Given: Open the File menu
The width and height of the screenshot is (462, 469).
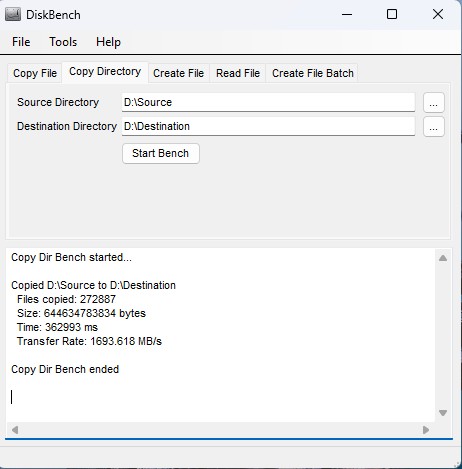Looking at the screenshot, I should pos(21,42).
